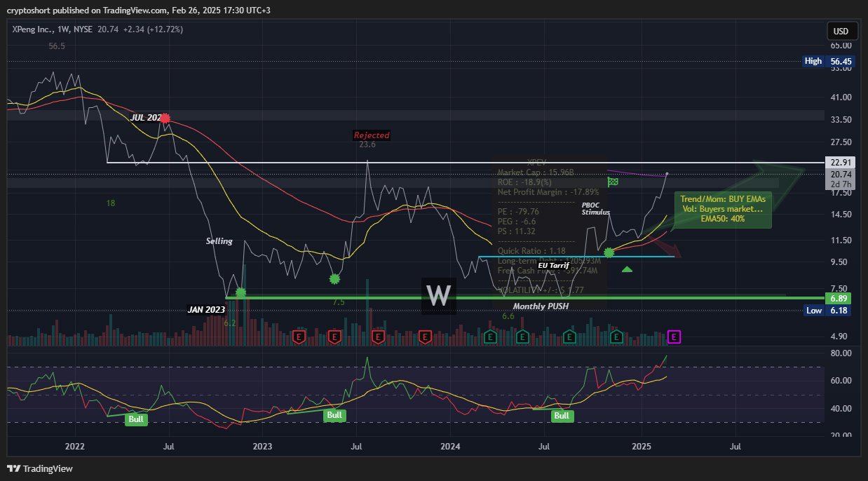Click the Market Cap 15.96B line

click(536, 172)
